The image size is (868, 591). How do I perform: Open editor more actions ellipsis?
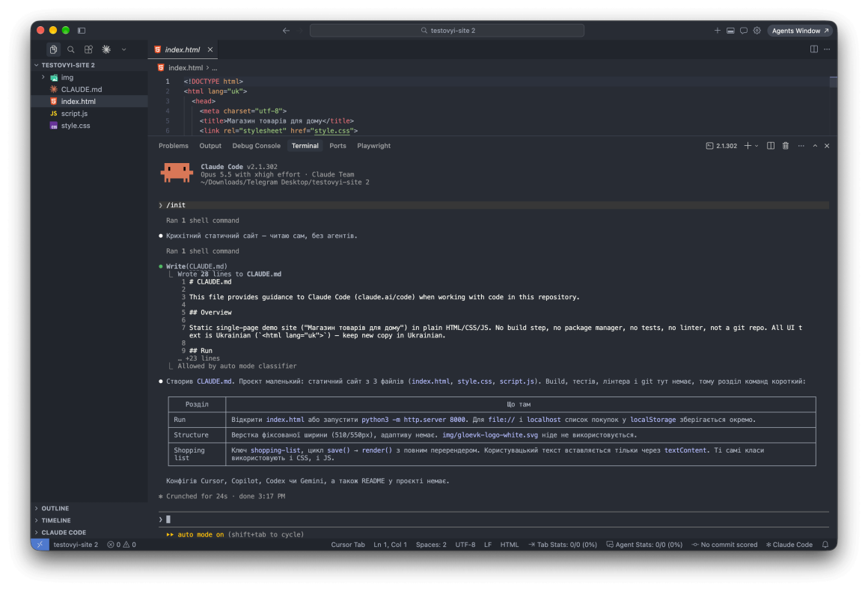tap(827, 49)
